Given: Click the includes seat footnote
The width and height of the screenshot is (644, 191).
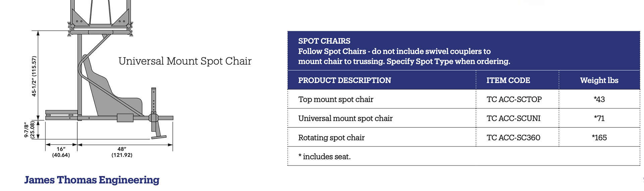Looking at the screenshot, I should (324, 157).
